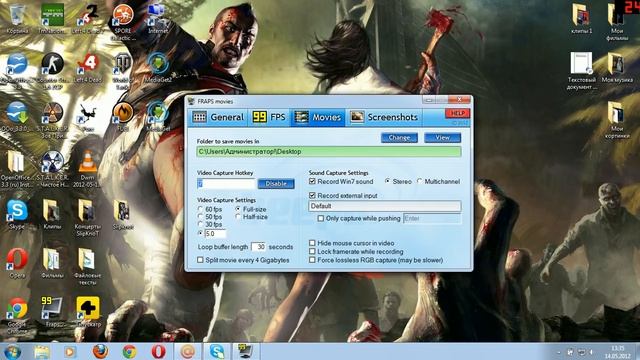Open the Клипы folder on the desktop
This screenshot has height=360, width=640.
click(52, 215)
